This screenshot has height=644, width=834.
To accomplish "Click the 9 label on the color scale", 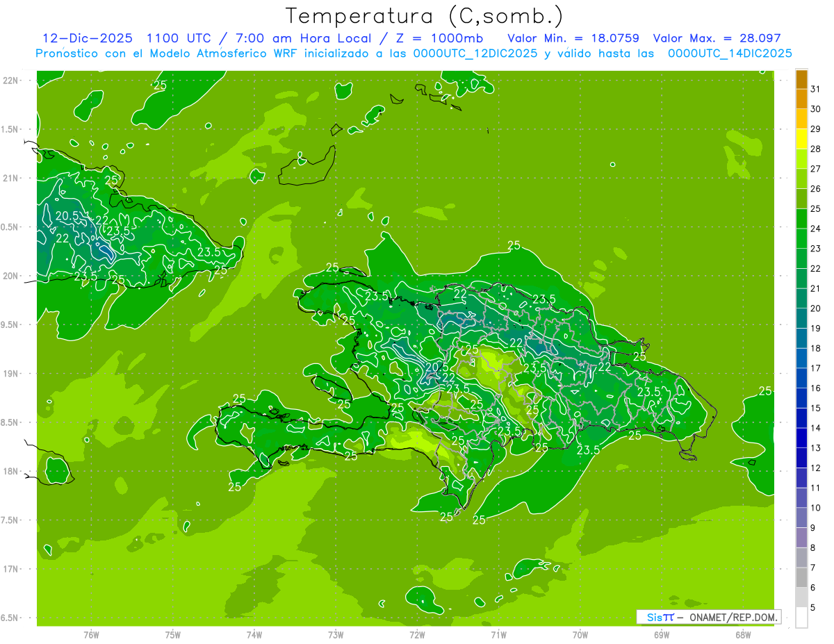I will click(813, 528).
